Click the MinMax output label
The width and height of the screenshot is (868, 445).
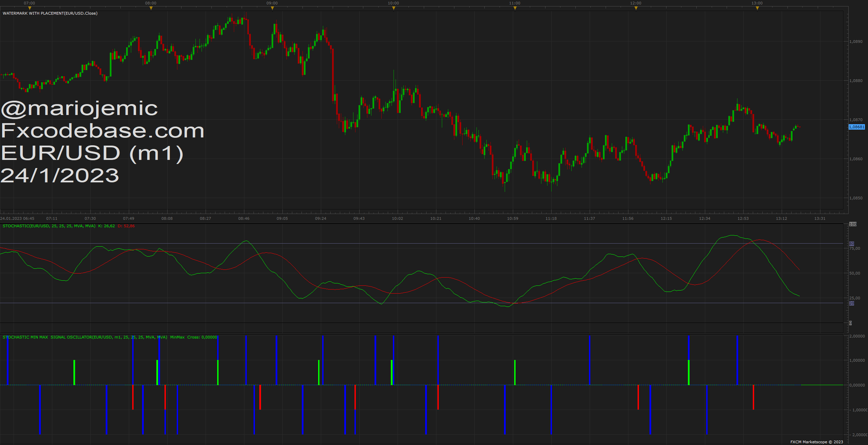(177, 337)
